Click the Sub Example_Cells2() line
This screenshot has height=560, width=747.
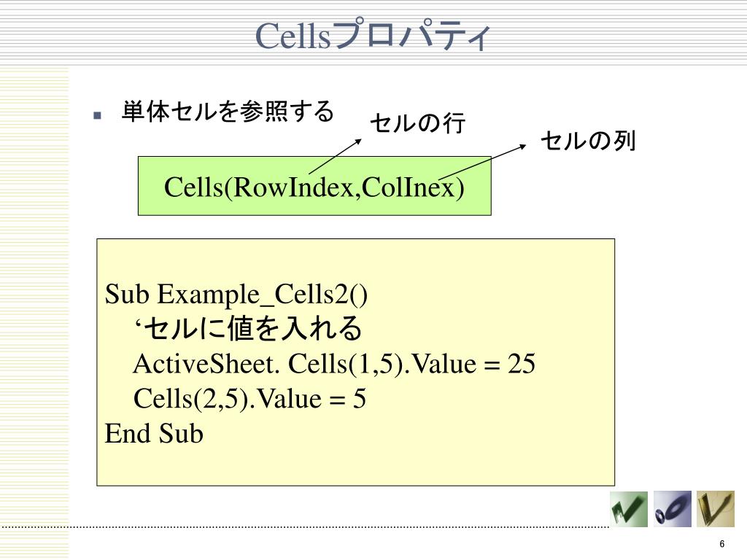tap(236, 295)
